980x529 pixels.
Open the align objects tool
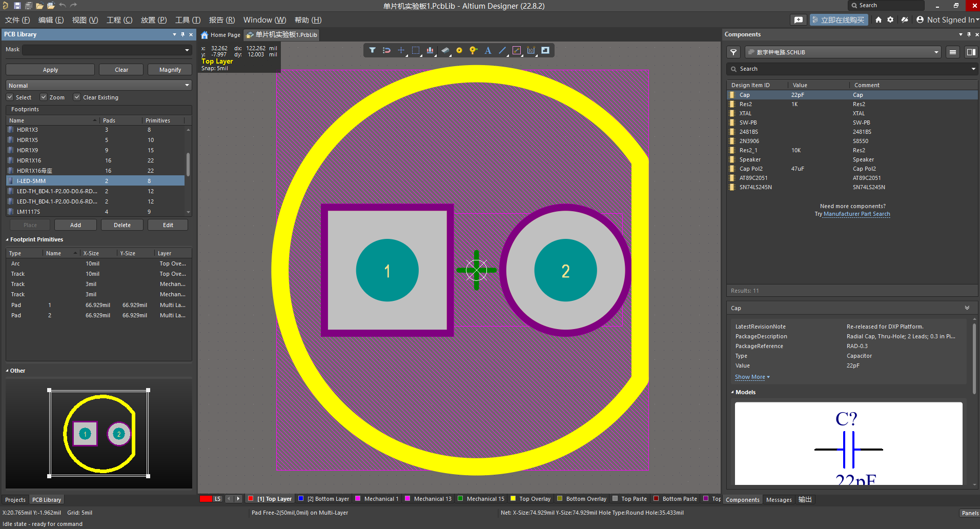pyautogui.click(x=430, y=50)
